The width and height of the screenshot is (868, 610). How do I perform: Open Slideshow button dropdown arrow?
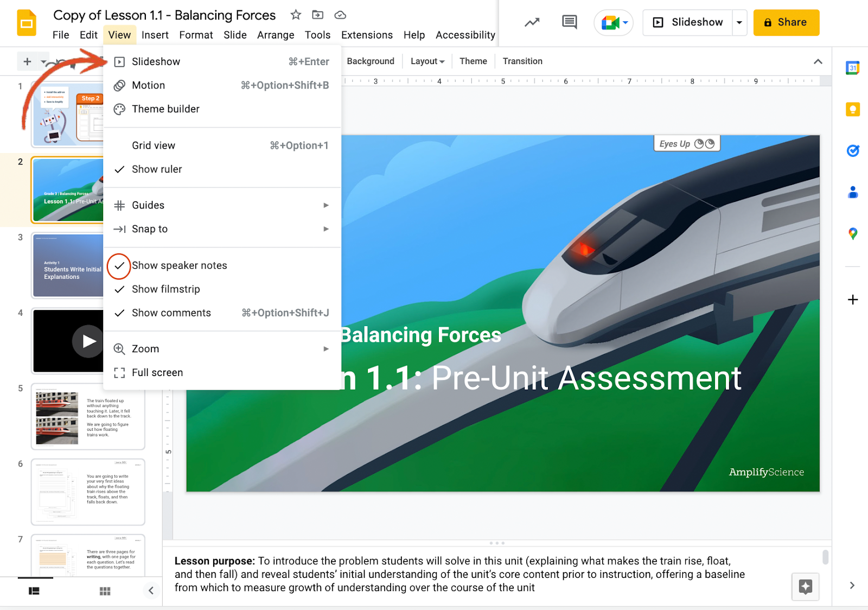(x=739, y=23)
